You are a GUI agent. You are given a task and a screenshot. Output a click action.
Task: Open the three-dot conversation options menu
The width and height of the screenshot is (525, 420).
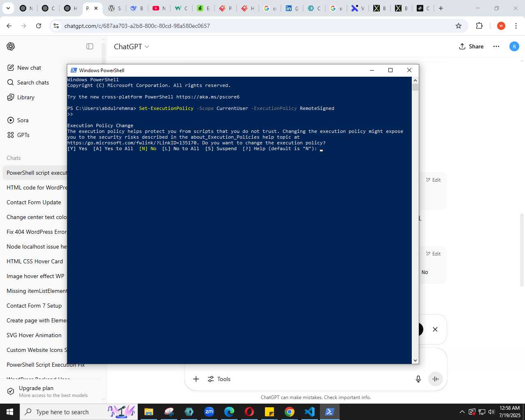pyautogui.click(x=496, y=46)
